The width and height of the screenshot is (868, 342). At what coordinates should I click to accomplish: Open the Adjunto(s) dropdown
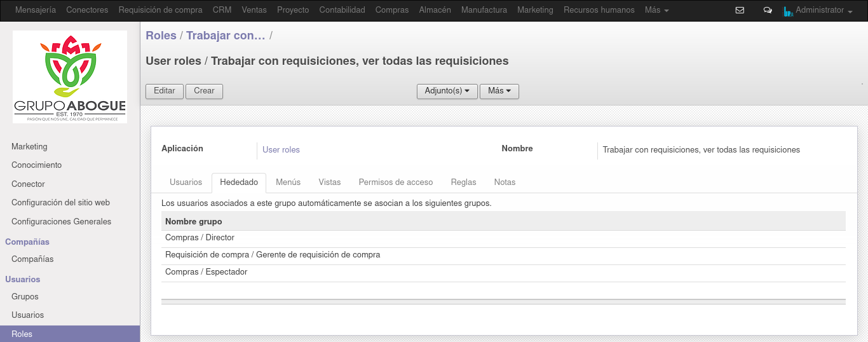(x=447, y=91)
